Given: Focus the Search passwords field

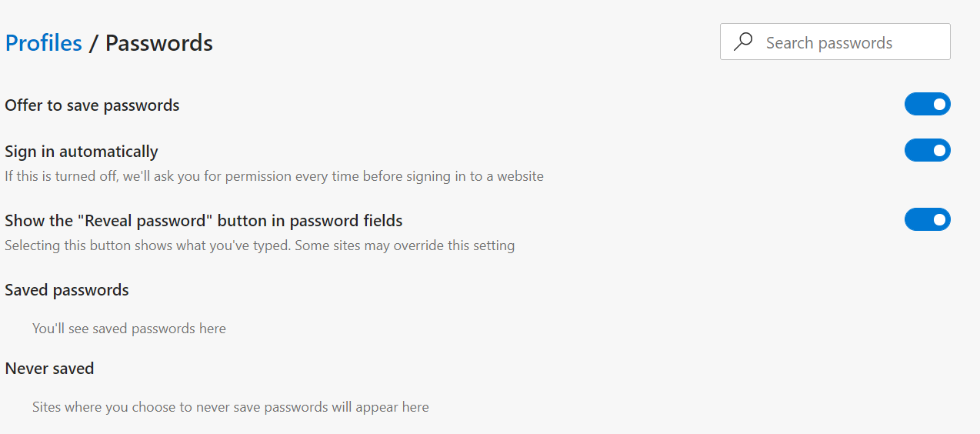Looking at the screenshot, I should pos(846,43).
